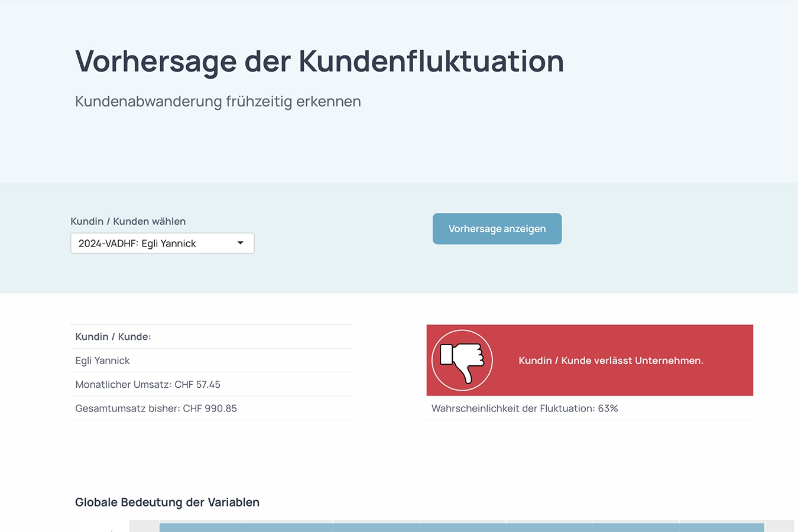The width and height of the screenshot is (798, 532).
Task: Click the page title Vorhersage der Kundenfluktuation
Action: coord(319,61)
